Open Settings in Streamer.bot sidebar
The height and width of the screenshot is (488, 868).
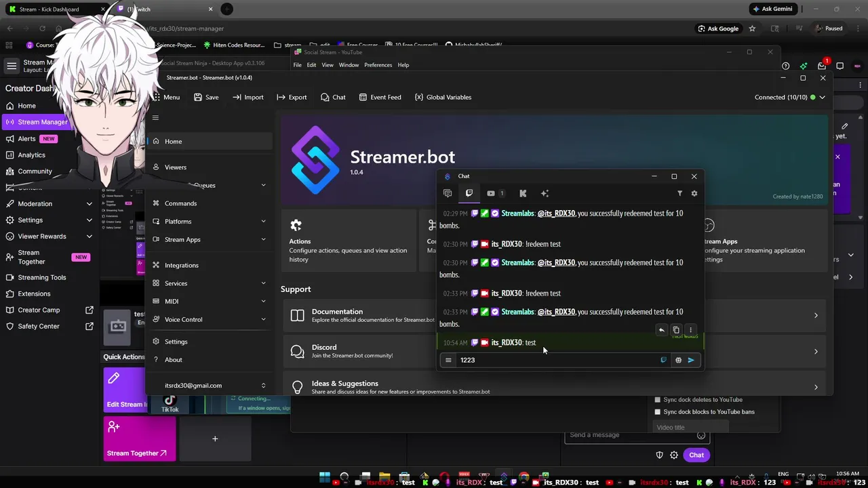[x=210, y=342]
